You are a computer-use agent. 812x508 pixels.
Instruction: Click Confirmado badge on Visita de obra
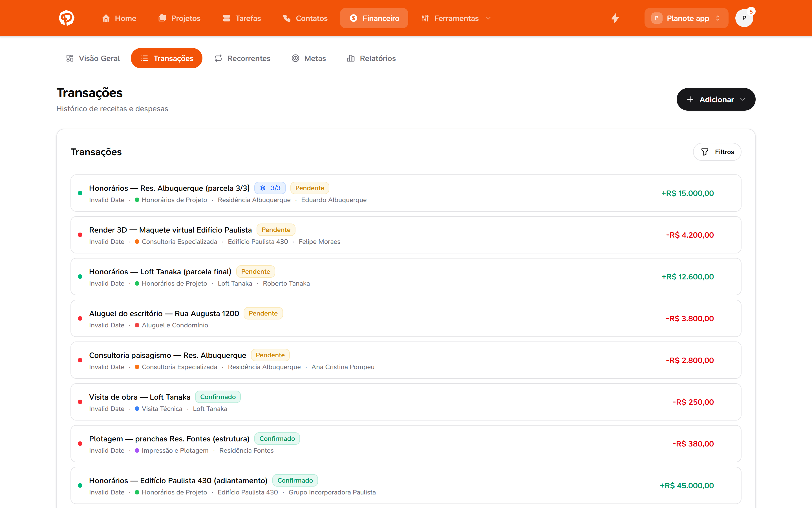218,397
